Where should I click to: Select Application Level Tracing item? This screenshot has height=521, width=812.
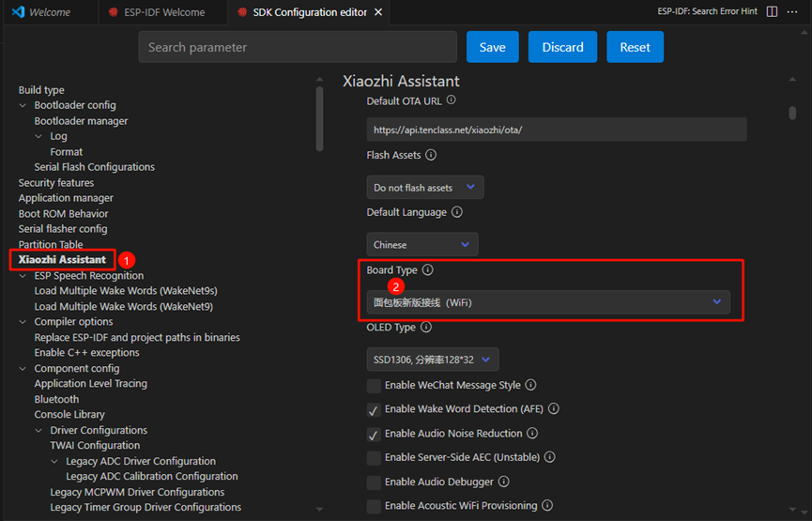coord(91,383)
